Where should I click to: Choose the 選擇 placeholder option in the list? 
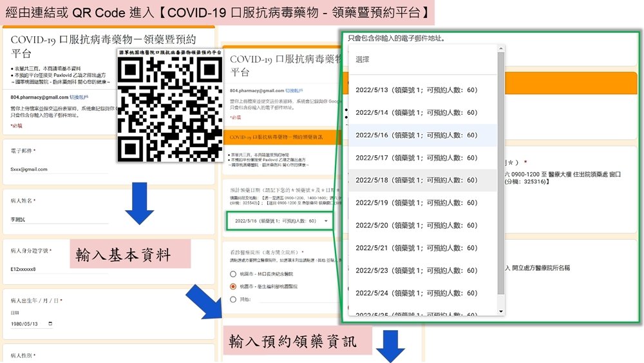(x=423, y=59)
